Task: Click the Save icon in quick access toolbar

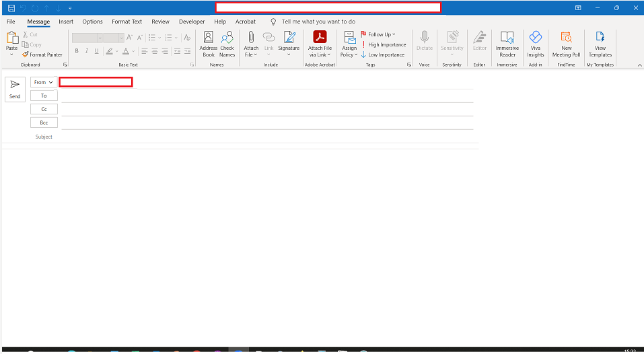Action: (x=11, y=8)
